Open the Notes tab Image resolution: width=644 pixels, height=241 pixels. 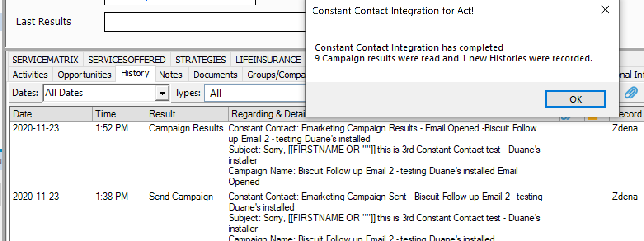click(171, 75)
